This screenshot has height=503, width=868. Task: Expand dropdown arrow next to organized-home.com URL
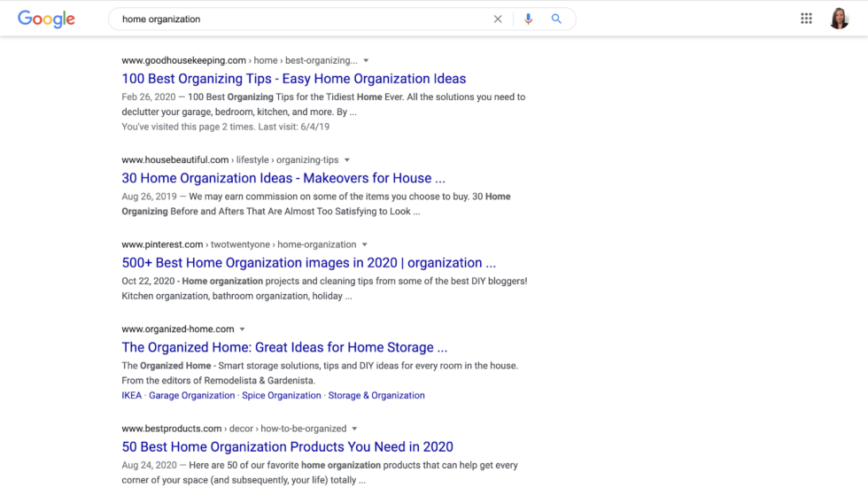tap(242, 329)
